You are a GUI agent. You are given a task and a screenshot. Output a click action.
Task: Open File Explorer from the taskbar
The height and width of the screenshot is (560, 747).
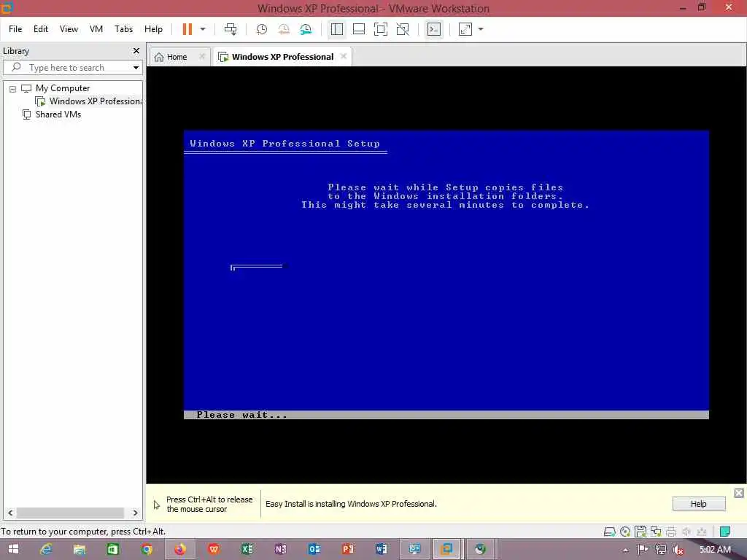[x=80, y=549]
